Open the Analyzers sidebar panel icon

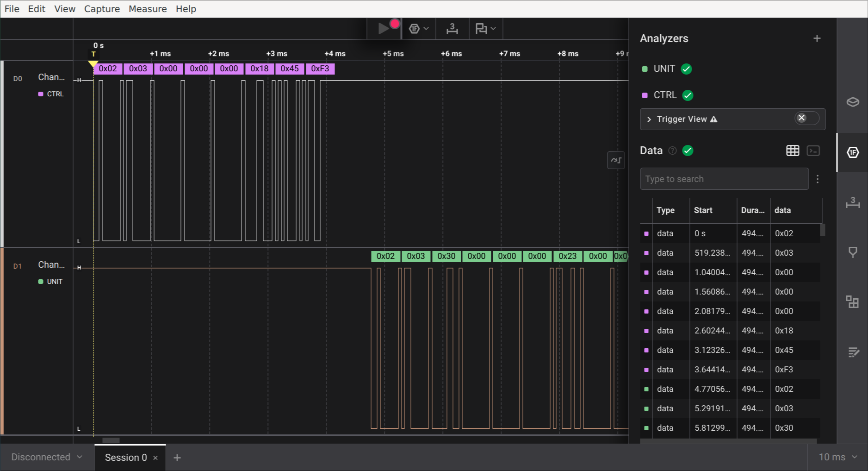pyautogui.click(x=852, y=152)
